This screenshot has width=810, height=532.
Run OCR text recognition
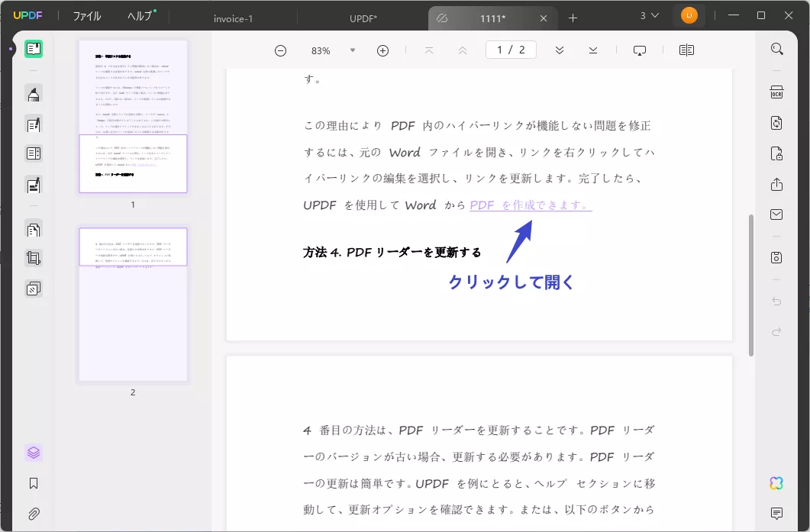coord(776,92)
